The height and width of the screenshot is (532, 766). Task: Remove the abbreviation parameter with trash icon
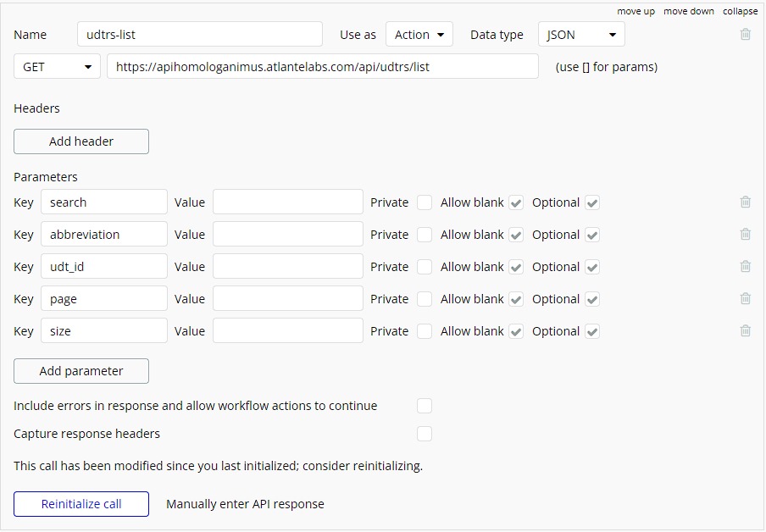(745, 234)
